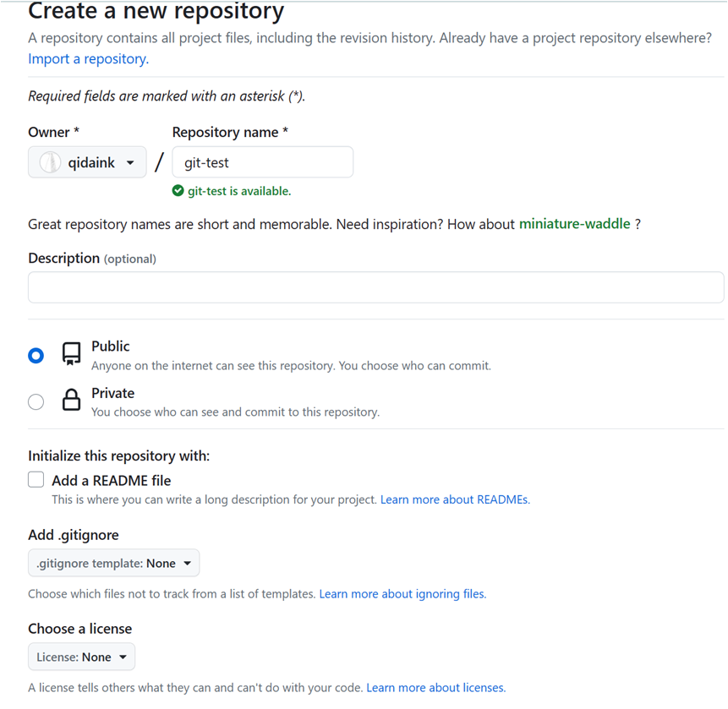Screen dimensions: 728x709
Task: Open Learn more about licenses link
Action: coord(435,688)
